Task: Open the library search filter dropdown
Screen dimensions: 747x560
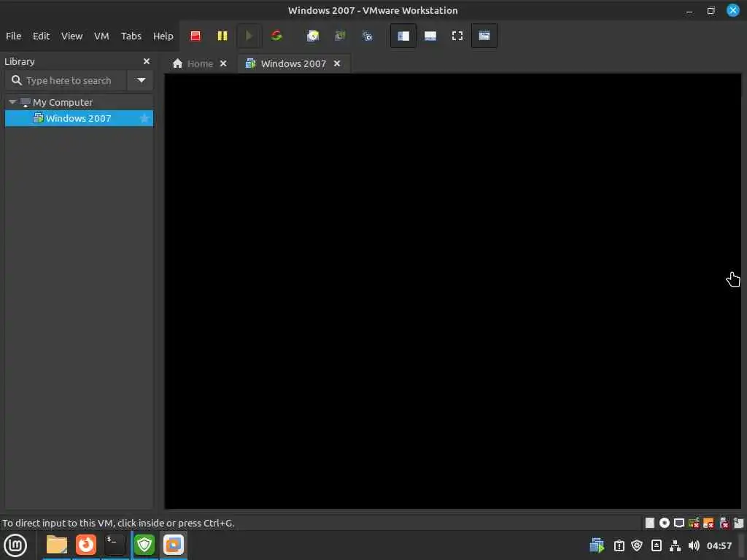Action: tap(141, 80)
